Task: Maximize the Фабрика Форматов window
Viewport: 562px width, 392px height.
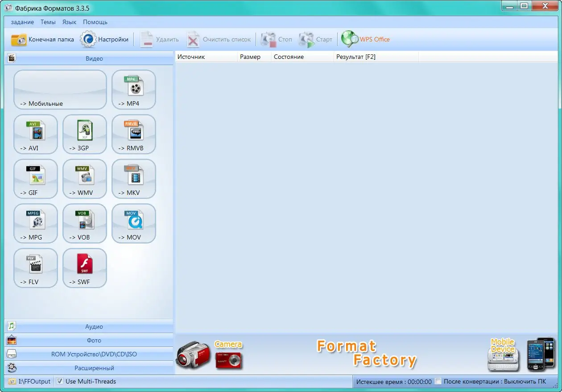Action: tap(524, 6)
